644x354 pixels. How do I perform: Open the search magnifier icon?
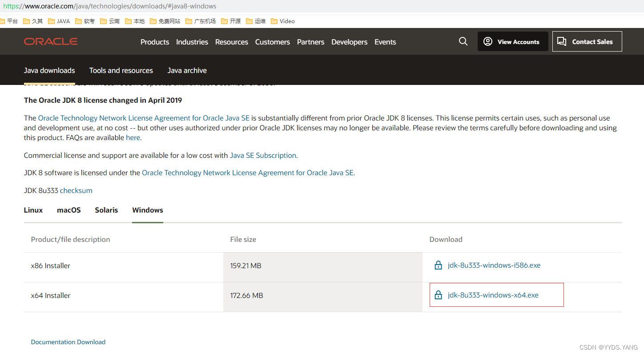(463, 41)
